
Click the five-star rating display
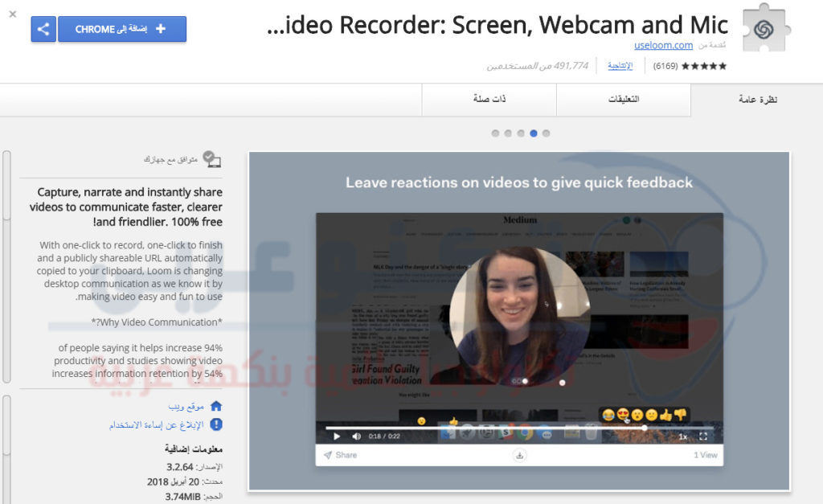coord(704,66)
